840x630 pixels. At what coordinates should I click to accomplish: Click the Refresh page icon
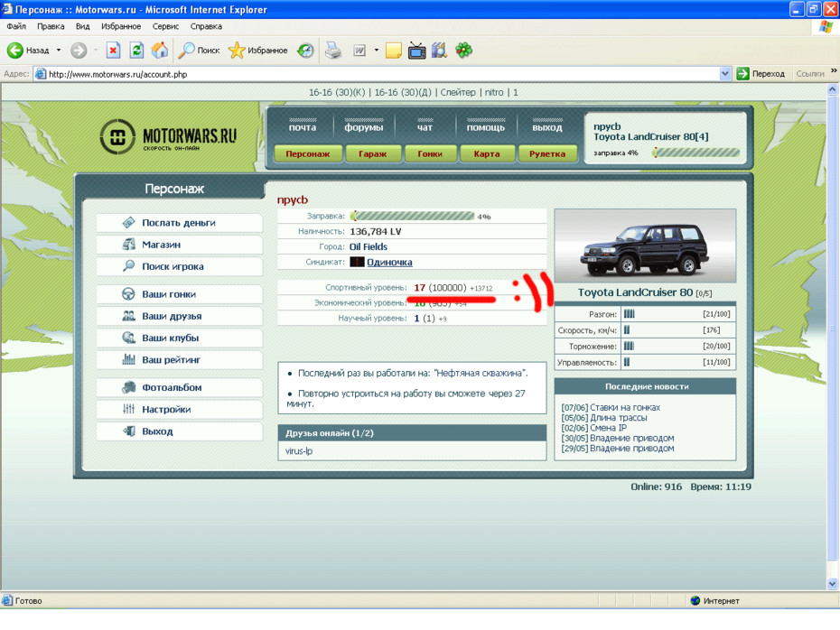pyautogui.click(x=136, y=51)
